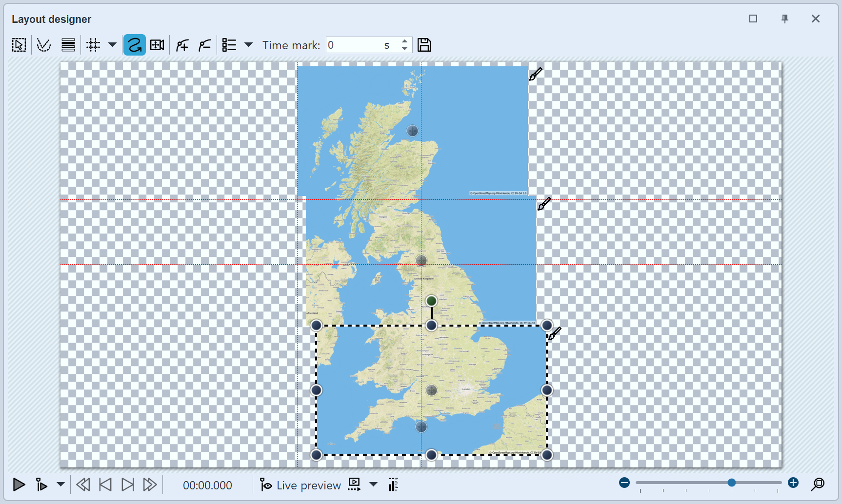The width and height of the screenshot is (842, 504).
Task: Toggle Live preview on or off
Action: 300,485
